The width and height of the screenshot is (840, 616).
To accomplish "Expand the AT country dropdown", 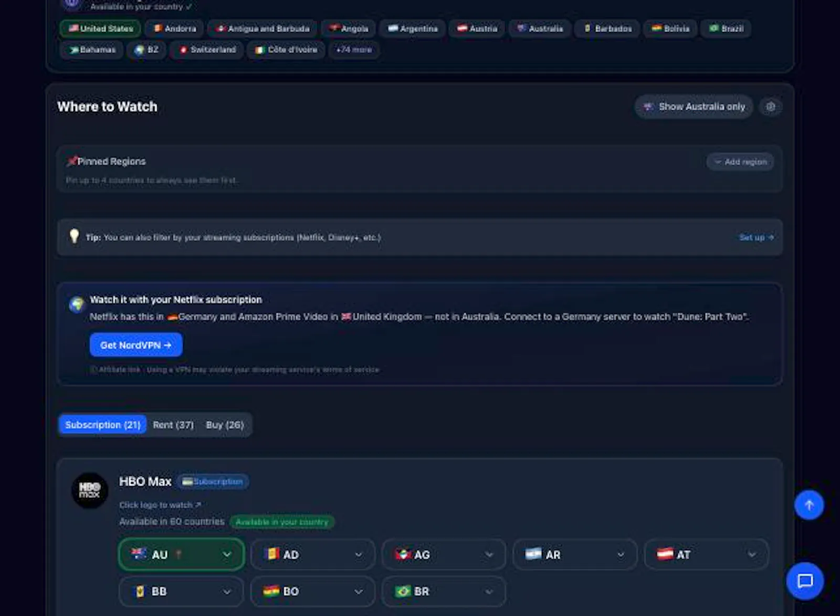I will (x=706, y=555).
